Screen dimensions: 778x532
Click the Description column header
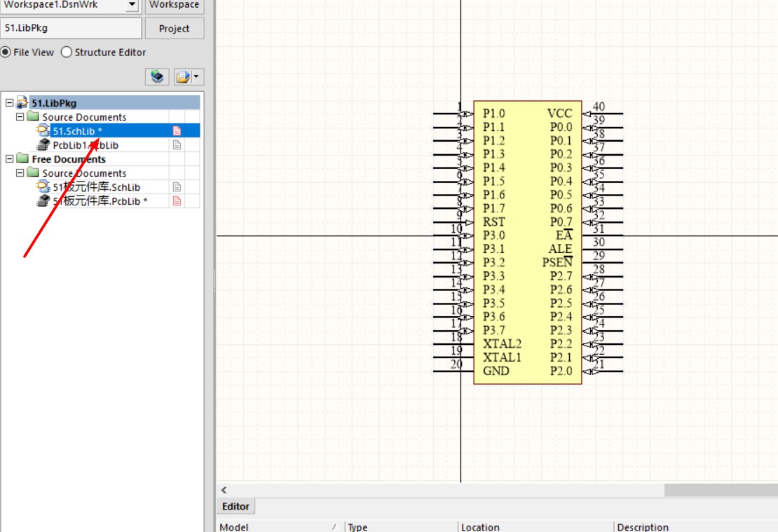click(696, 526)
